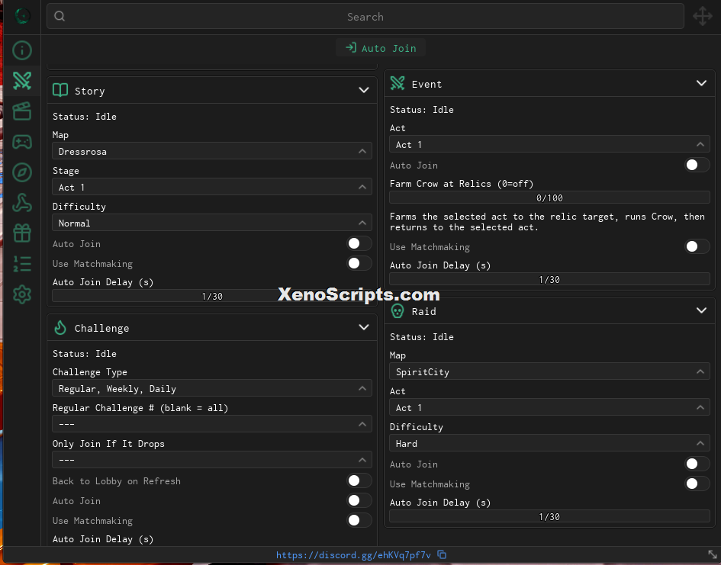Click the resize corner arrow icon
This screenshot has width=721, height=588.
tap(713, 555)
